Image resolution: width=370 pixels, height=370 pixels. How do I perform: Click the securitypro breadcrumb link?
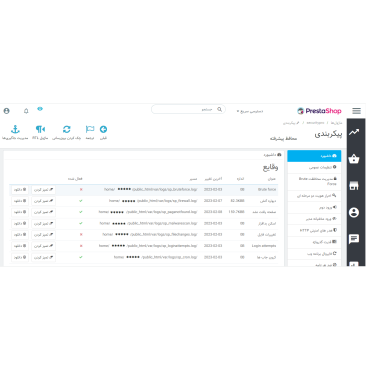point(315,123)
